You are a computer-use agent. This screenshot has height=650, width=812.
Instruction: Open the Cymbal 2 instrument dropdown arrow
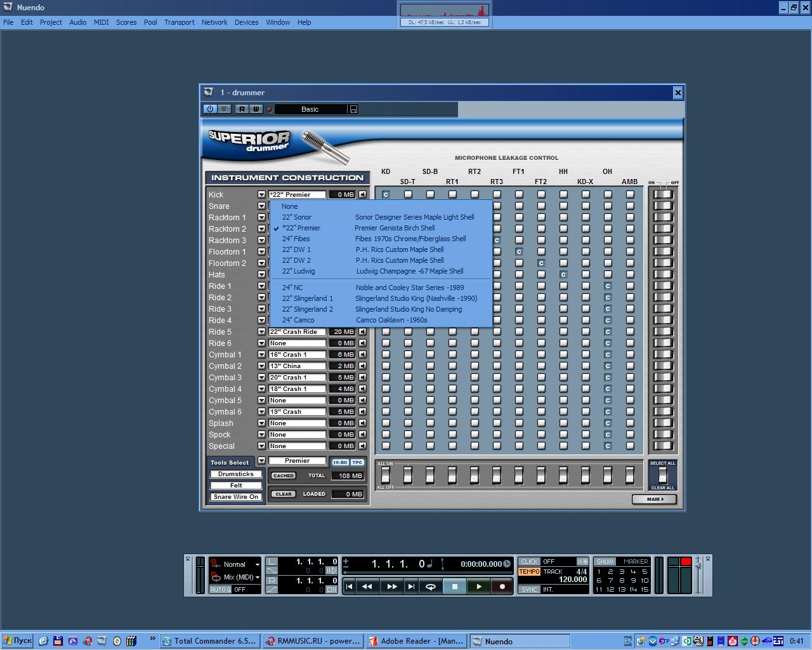pyautogui.click(x=261, y=366)
